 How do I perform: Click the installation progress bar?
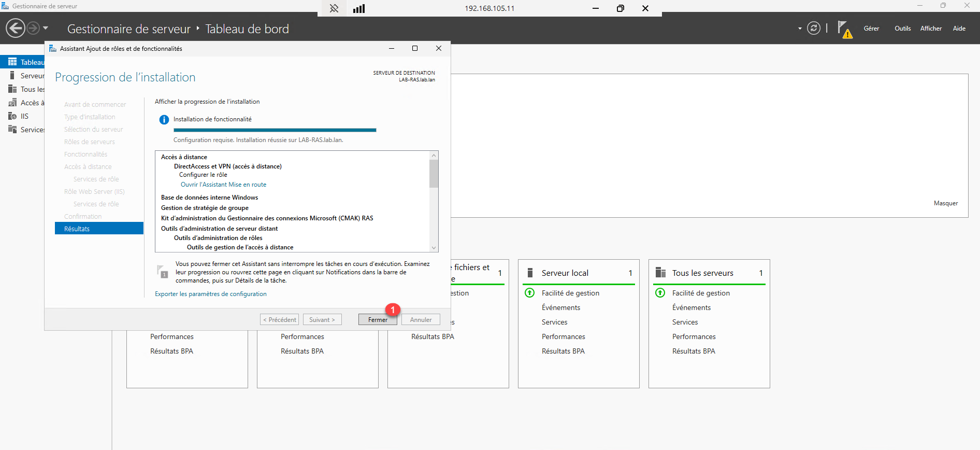pyautogui.click(x=275, y=130)
